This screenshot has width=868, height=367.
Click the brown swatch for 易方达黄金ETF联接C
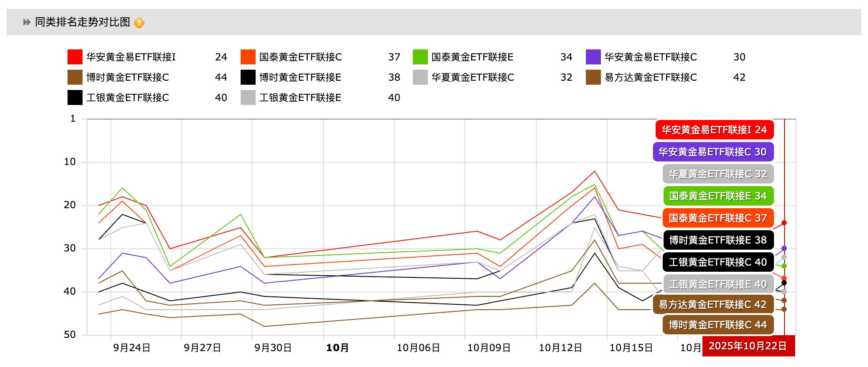pyautogui.click(x=593, y=77)
